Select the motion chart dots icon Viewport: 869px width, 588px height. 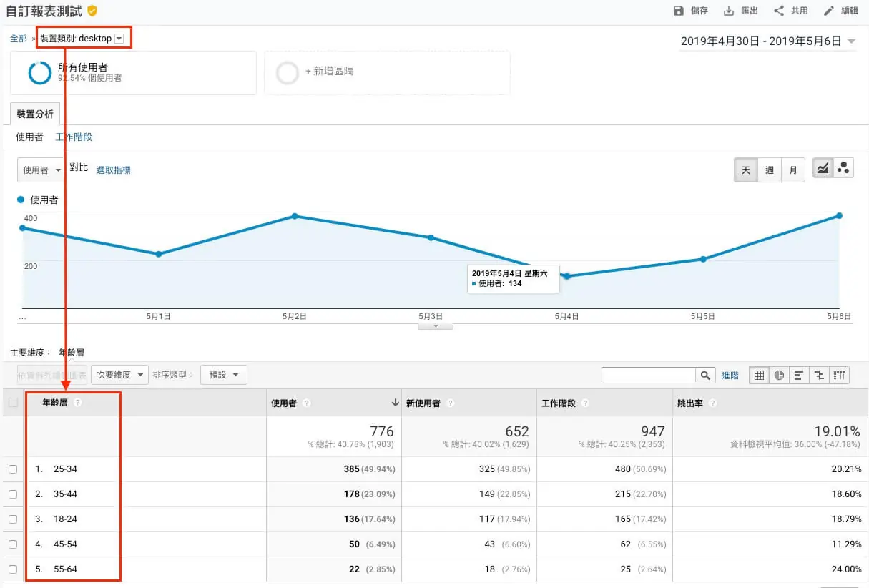[x=843, y=170]
